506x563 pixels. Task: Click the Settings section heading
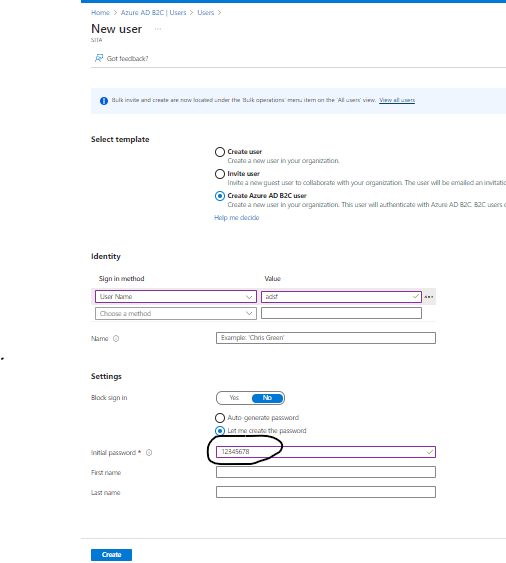point(106,376)
